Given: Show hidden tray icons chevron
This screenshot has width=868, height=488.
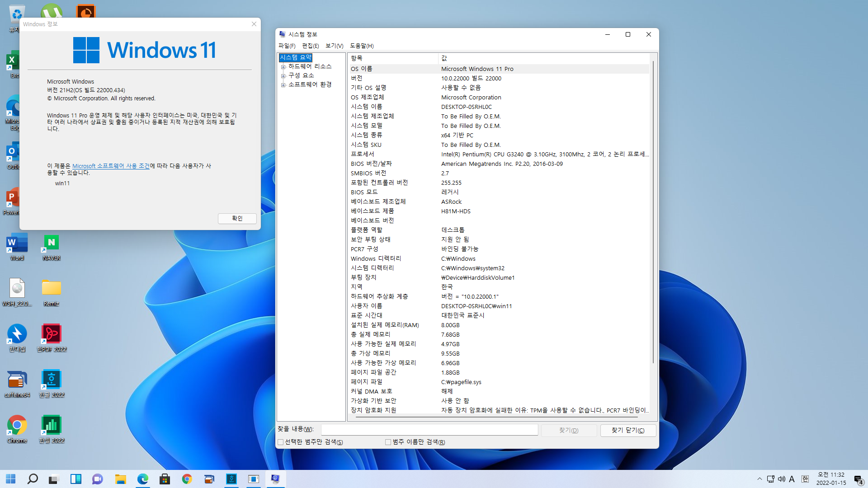Looking at the screenshot, I should pos(759,479).
